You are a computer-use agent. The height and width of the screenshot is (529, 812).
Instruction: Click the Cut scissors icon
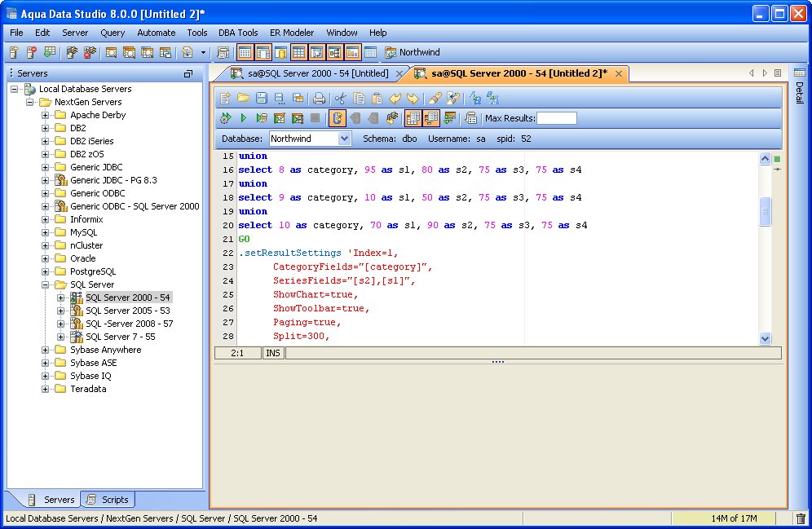341,98
